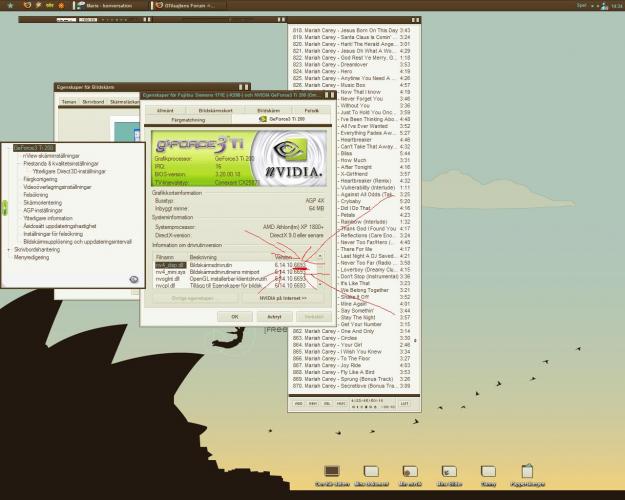The height and width of the screenshot is (500, 625).
Task: Select playlist track Mariah Carey - Joy Ride
Action: 351,365
